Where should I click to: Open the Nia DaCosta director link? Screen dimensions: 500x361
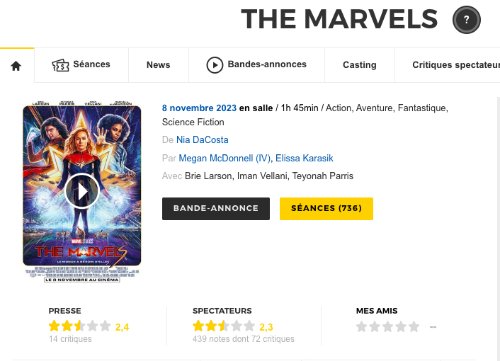202,140
